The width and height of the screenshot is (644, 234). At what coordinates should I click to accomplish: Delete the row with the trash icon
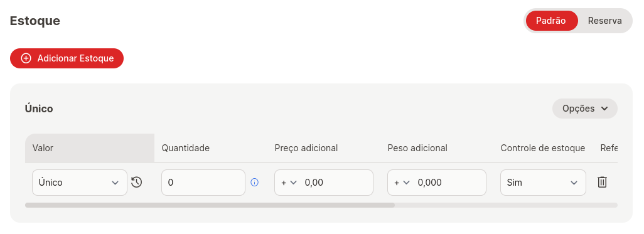pos(602,182)
